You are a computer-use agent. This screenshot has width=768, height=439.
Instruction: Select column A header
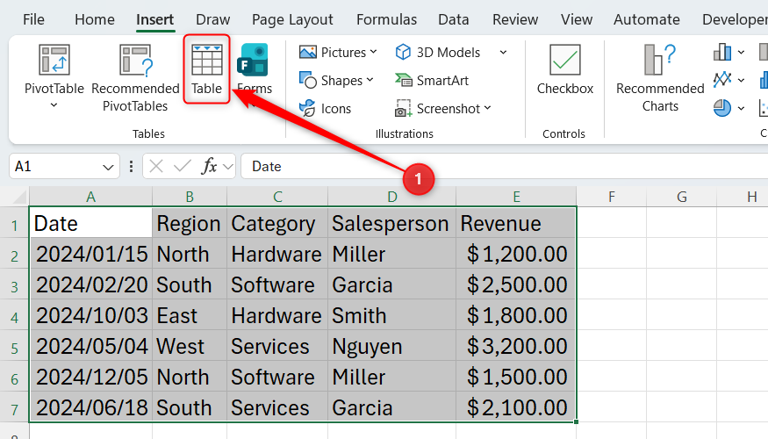91,197
